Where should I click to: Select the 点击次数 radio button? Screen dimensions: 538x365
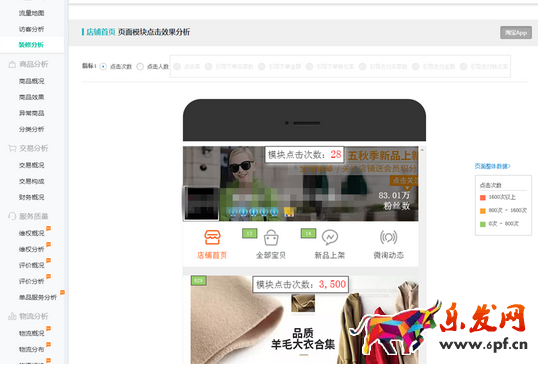103,67
